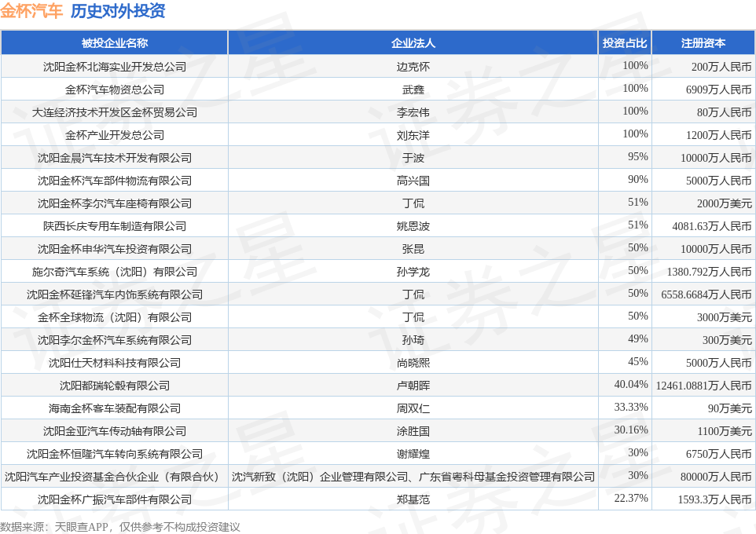Screen dimensions: 756x534
Task: Click registered capital 4081.63万人民币
Action: [x=712, y=226]
